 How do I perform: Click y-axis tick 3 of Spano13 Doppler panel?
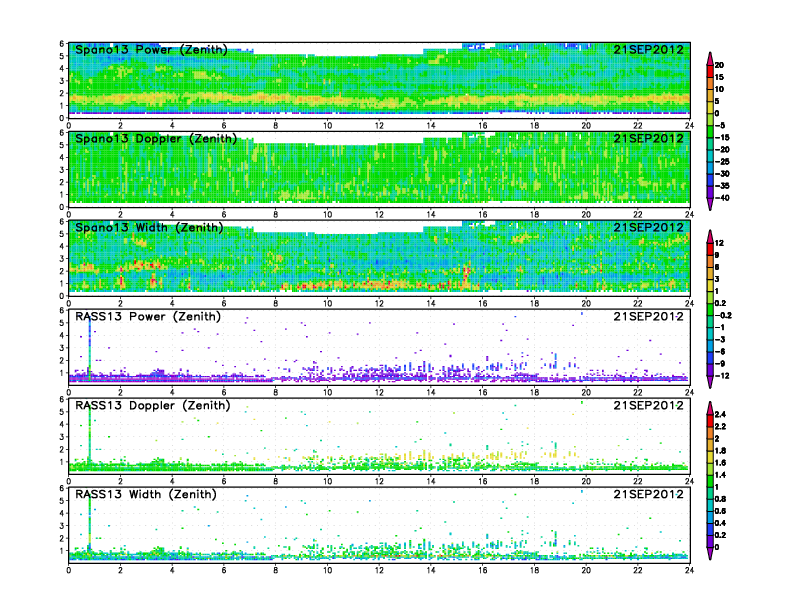62,170
